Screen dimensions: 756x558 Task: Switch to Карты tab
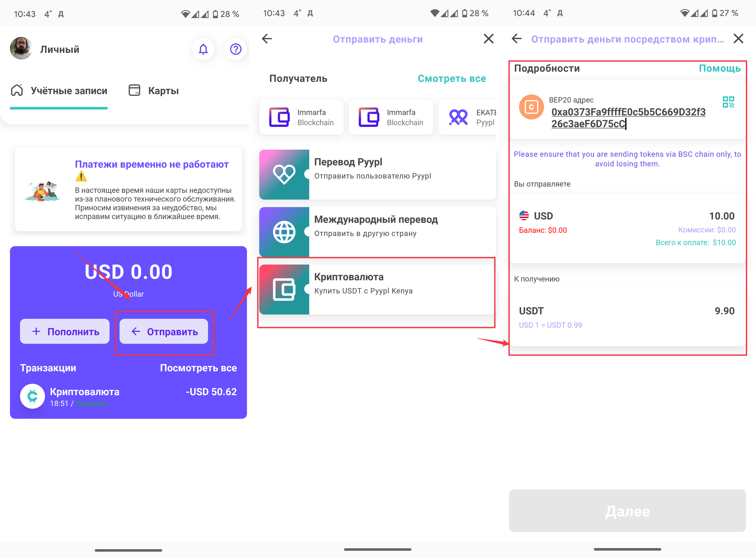154,91
